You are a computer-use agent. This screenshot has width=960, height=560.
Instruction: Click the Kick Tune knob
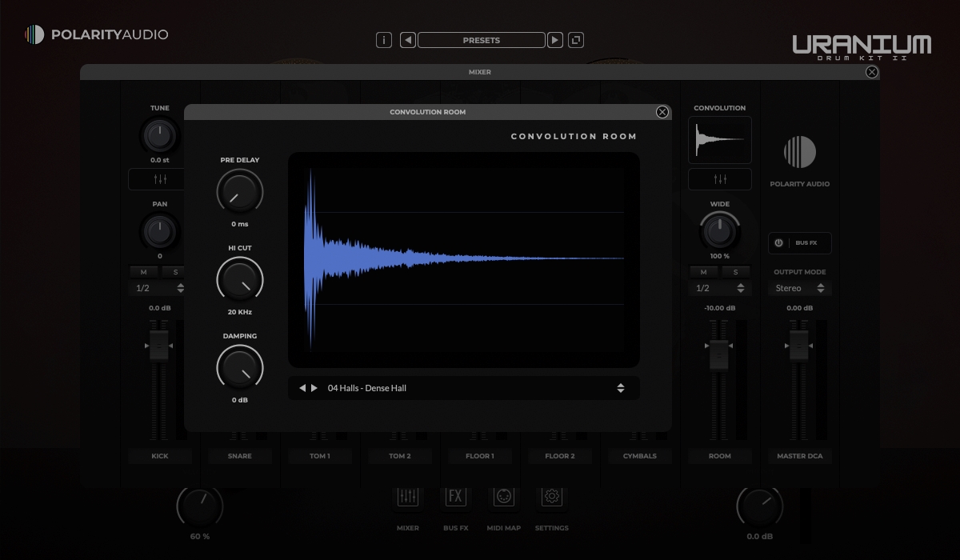(160, 136)
